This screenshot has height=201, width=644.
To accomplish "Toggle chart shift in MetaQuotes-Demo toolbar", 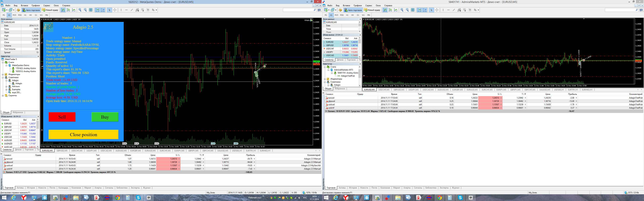I will coord(103,10).
